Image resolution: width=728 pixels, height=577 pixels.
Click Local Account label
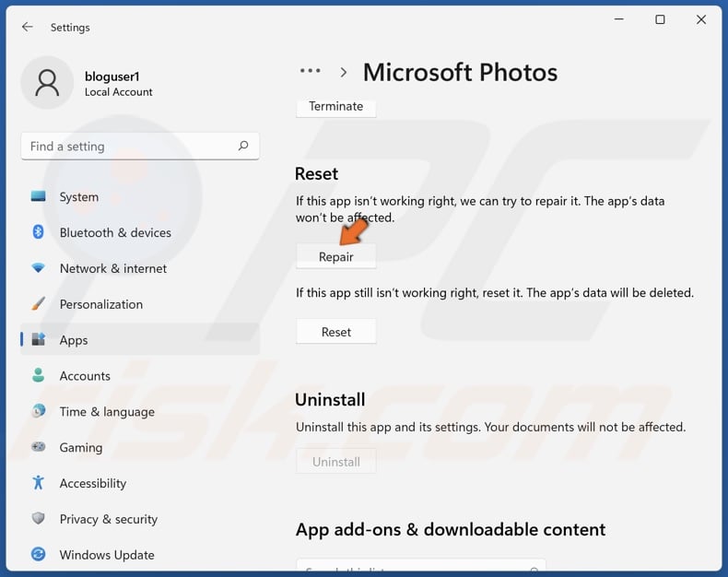pyautogui.click(x=118, y=92)
